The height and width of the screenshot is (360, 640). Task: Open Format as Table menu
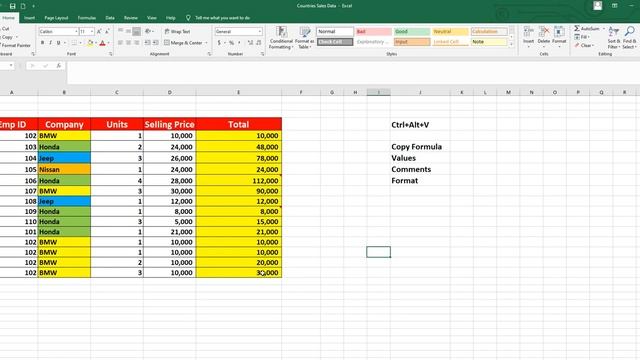point(304,38)
